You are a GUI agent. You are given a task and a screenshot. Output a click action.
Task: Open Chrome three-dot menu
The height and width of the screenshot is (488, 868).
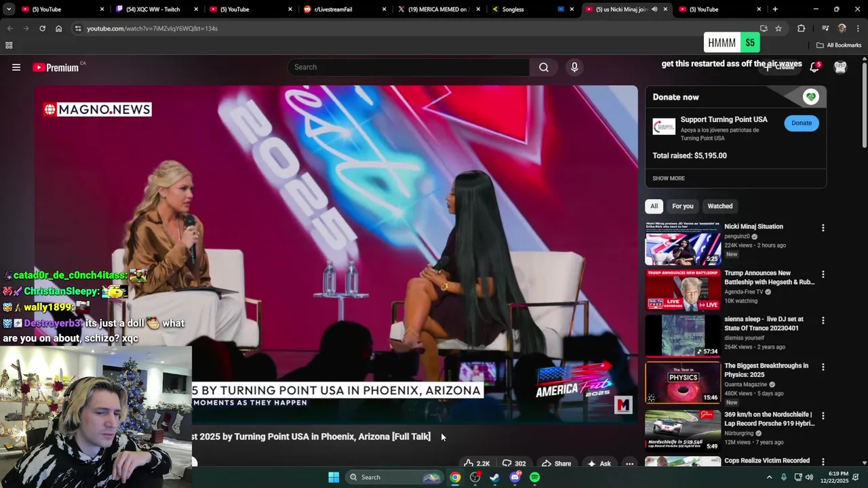coord(859,28)
